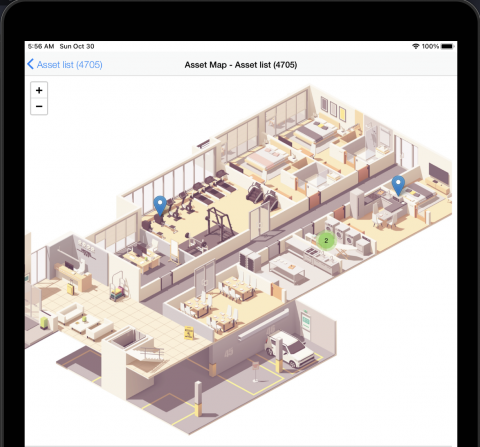
Task: Zoom in with the plus button
Action: click(x=39, y=90)
